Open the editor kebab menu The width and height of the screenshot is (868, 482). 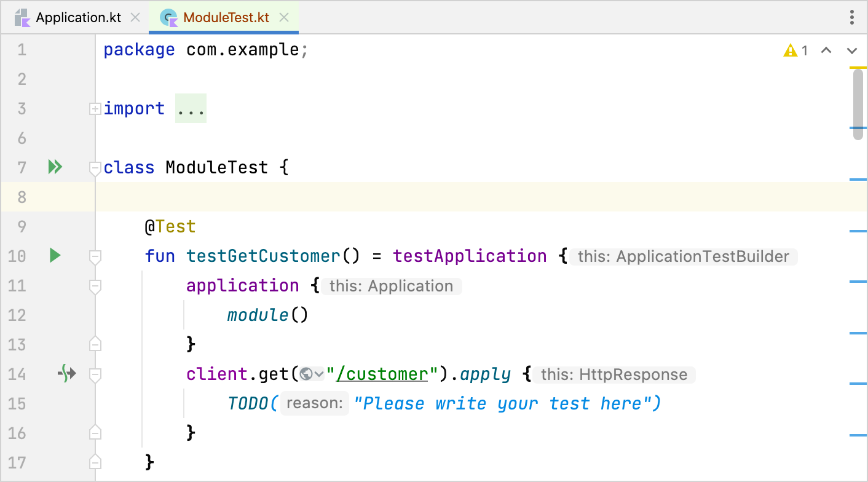[x=852, y=17]
